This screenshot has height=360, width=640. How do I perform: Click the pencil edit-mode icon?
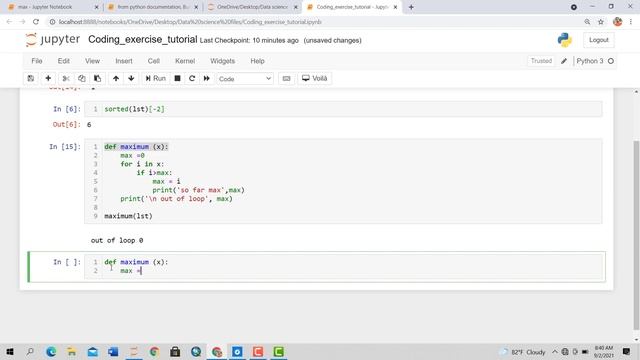click(564, 61)
